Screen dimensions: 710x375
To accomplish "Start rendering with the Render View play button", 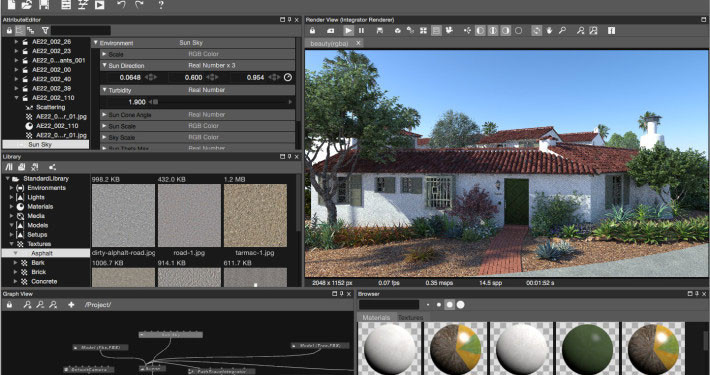I will pos(348,31).
